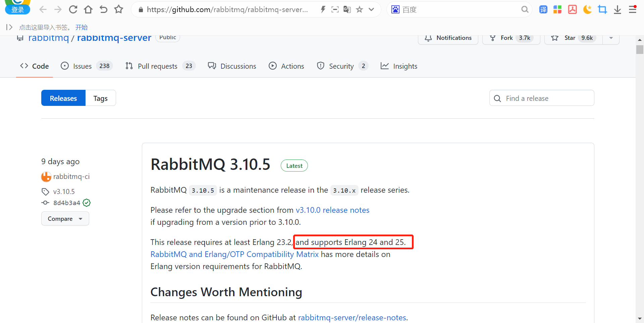Viewport: 644px width, 323px height.
Task: Open the Downloads arrow icon
Action: (x=618, y=9)
